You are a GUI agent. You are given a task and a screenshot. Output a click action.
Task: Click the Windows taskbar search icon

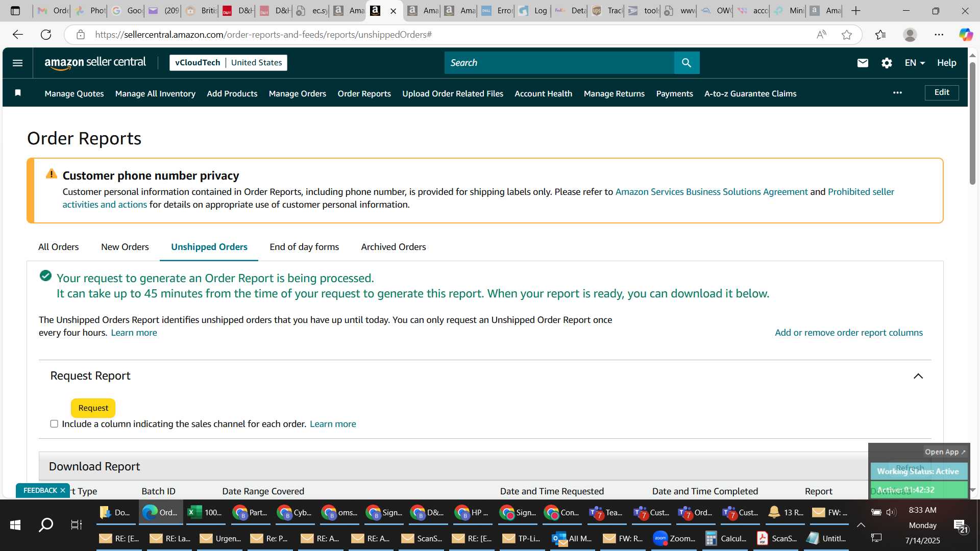[46, 524]
